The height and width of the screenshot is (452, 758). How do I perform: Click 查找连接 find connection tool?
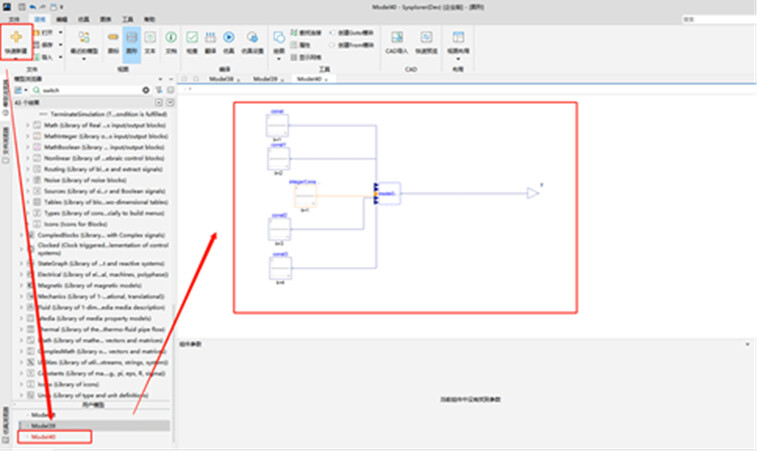pyautogui.click(x=306, y=32)
